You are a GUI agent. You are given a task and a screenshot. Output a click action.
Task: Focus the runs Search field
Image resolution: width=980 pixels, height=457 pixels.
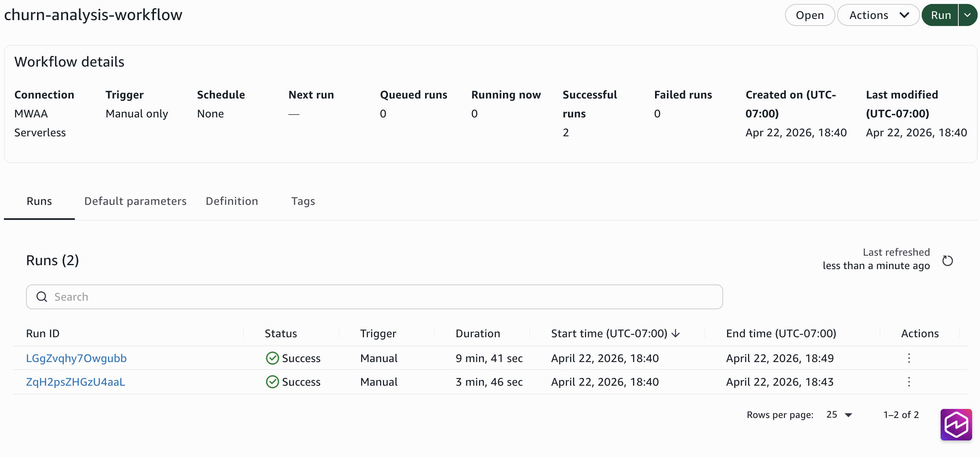[x=374, y=297]
